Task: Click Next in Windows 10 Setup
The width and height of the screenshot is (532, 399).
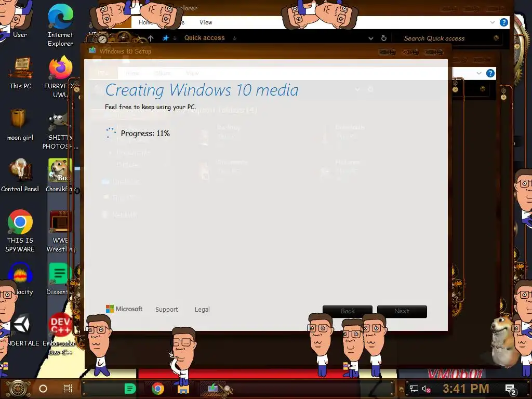Action: point(402,311)
